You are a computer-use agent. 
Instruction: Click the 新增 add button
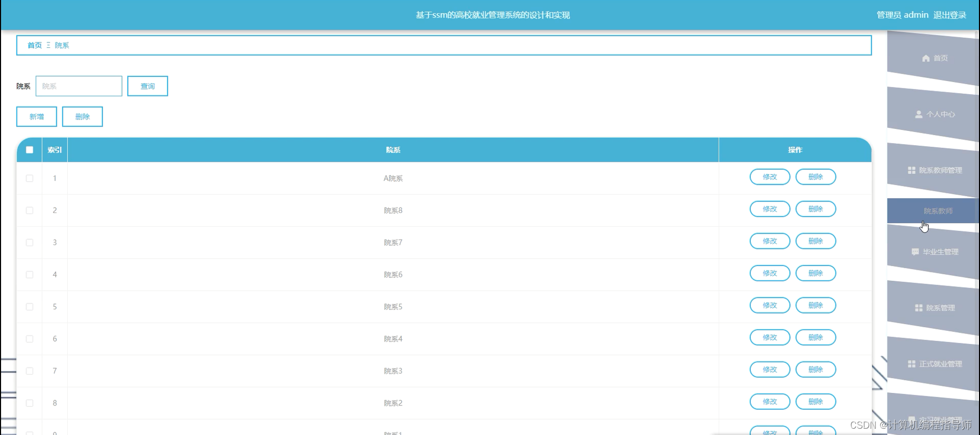37,117
